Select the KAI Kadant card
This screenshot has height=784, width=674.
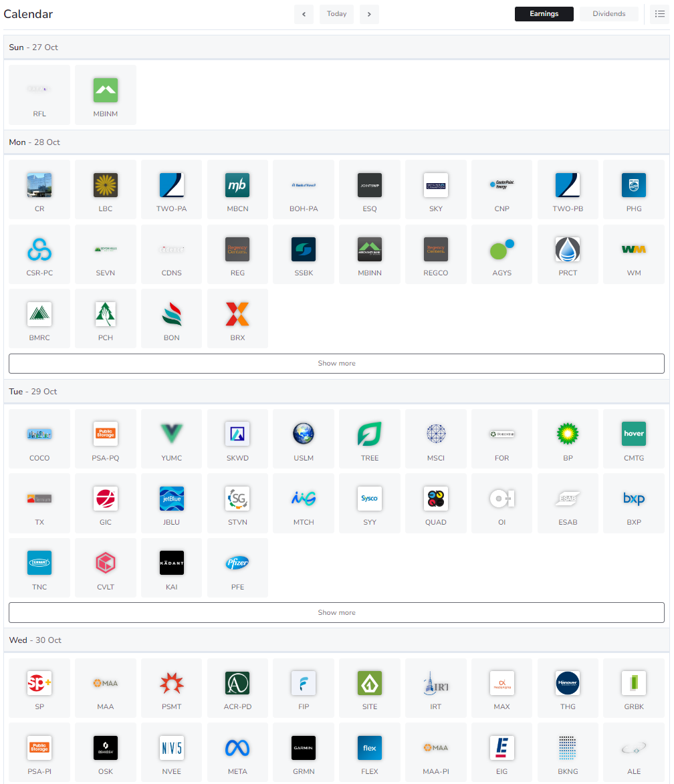coord(172,567)
